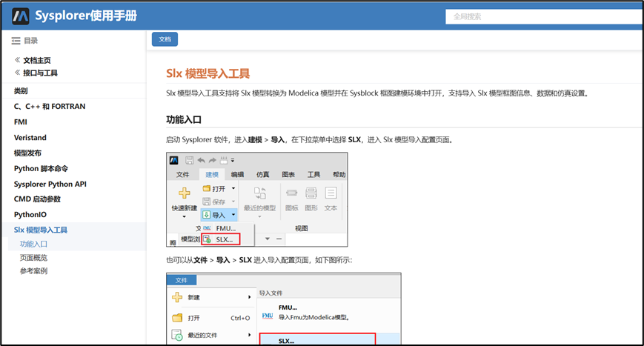The height and width of the screenshot is (346, 644).
Task: Switch to the 仿真 ribbon tab
Action: point(263,174)
